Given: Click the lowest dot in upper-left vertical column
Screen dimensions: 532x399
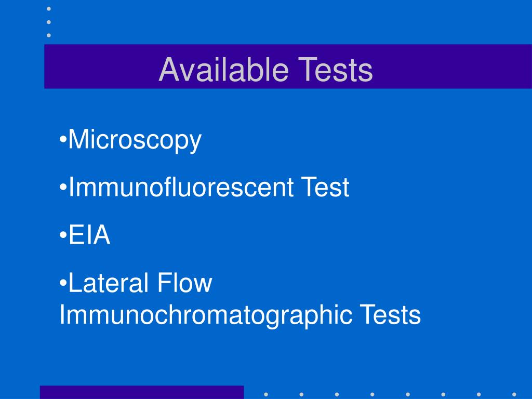Looking at the screenshot, I should click(49, 35).
